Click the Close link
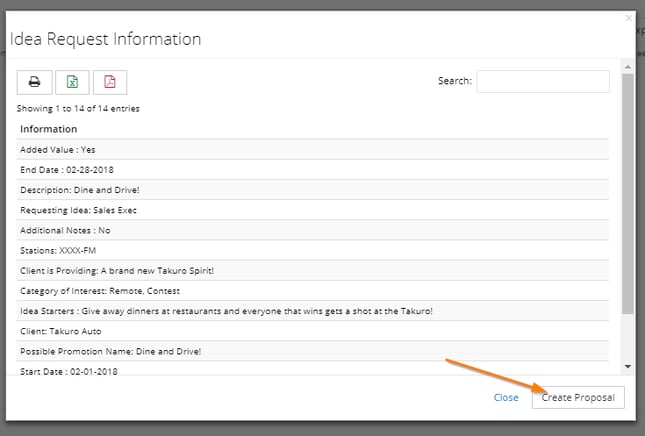Viewport: 645px width, 436px height. pos(506,398)
